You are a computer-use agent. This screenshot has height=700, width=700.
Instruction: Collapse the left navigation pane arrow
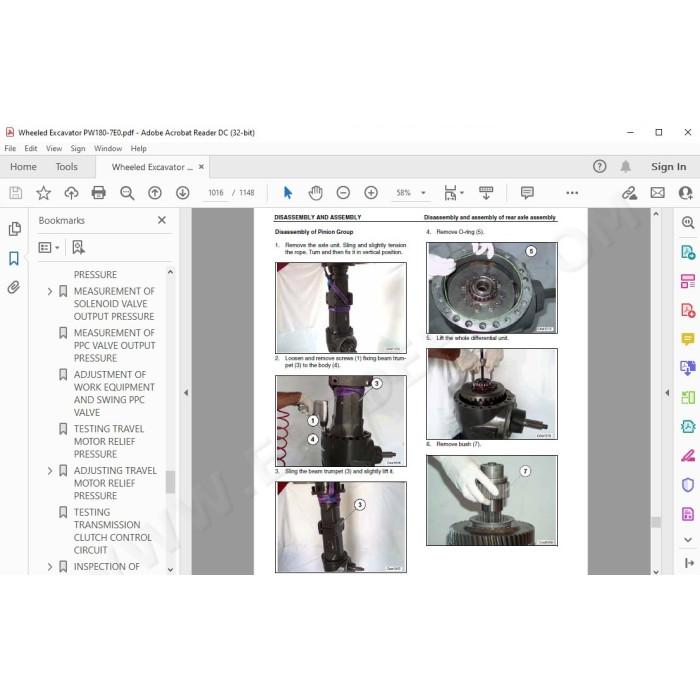(x=186, y=393)
